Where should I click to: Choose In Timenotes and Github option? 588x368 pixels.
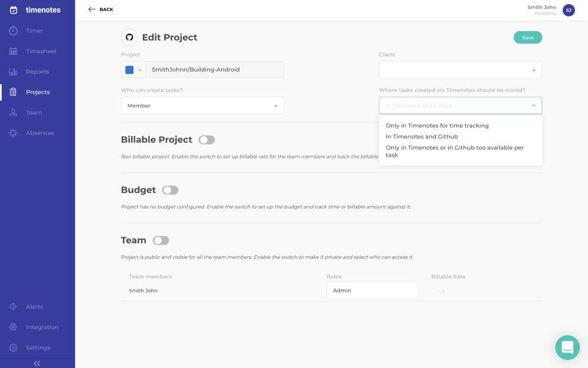pos(422,137)
